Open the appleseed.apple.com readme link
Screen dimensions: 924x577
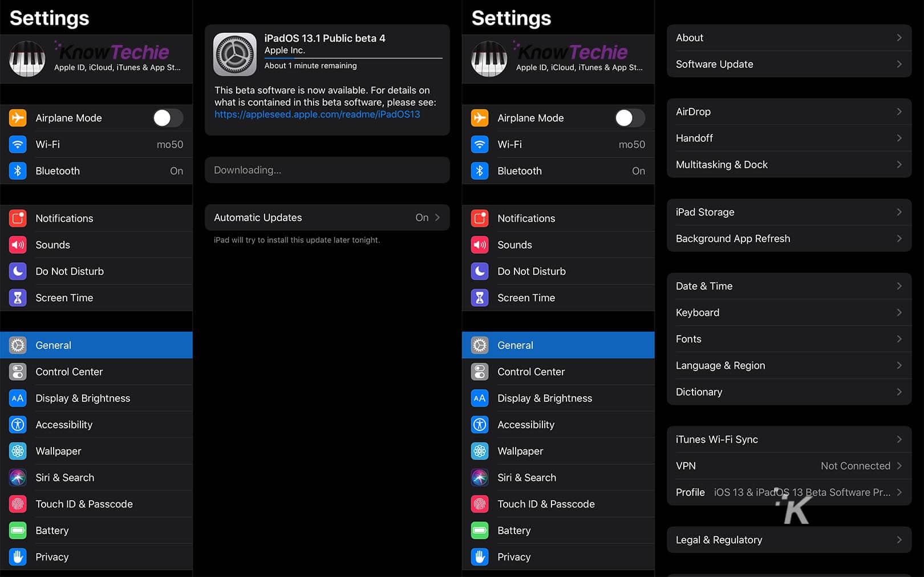[x=317, y=115]
